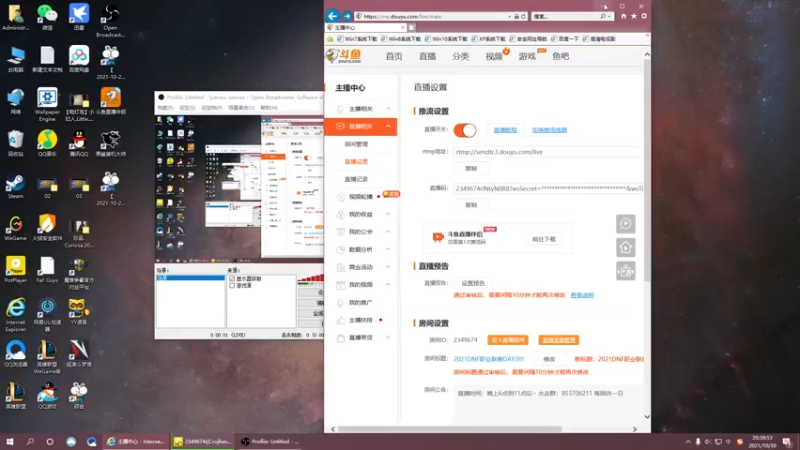
Task: Select the Open Broadcaster desktop shortcut
Action: point(110,20)
